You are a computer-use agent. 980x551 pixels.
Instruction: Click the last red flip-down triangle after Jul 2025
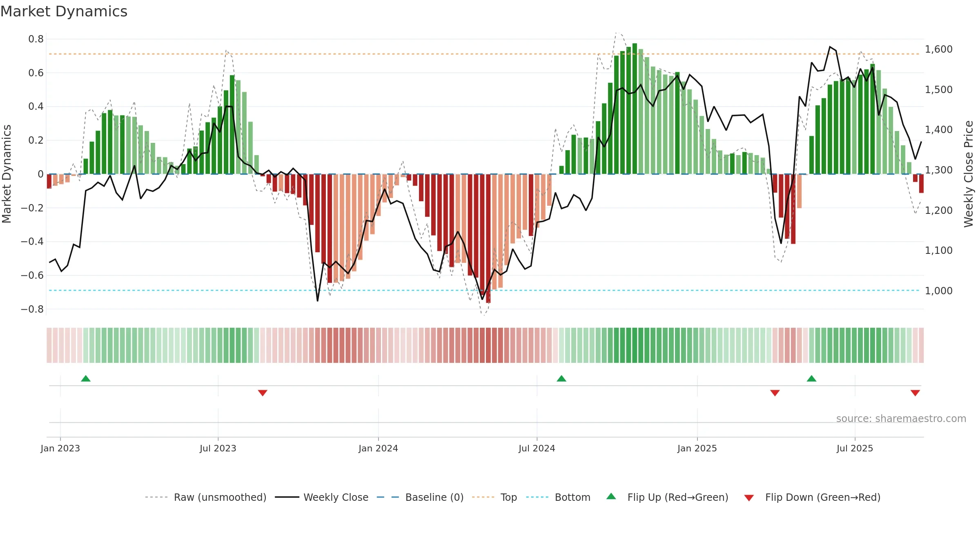(x=915, y=393)
